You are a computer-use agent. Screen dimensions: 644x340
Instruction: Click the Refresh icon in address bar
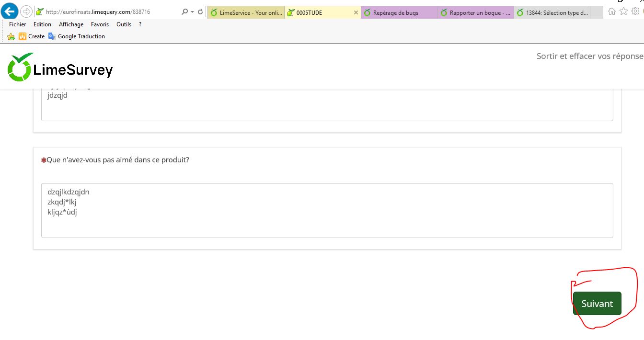click(x=200, y=12)
